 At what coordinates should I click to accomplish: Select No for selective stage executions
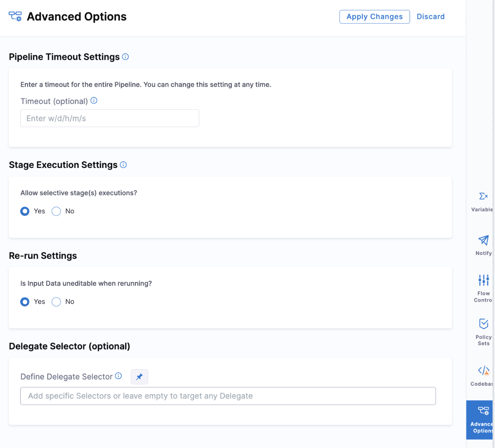click(x=56, y=211)
